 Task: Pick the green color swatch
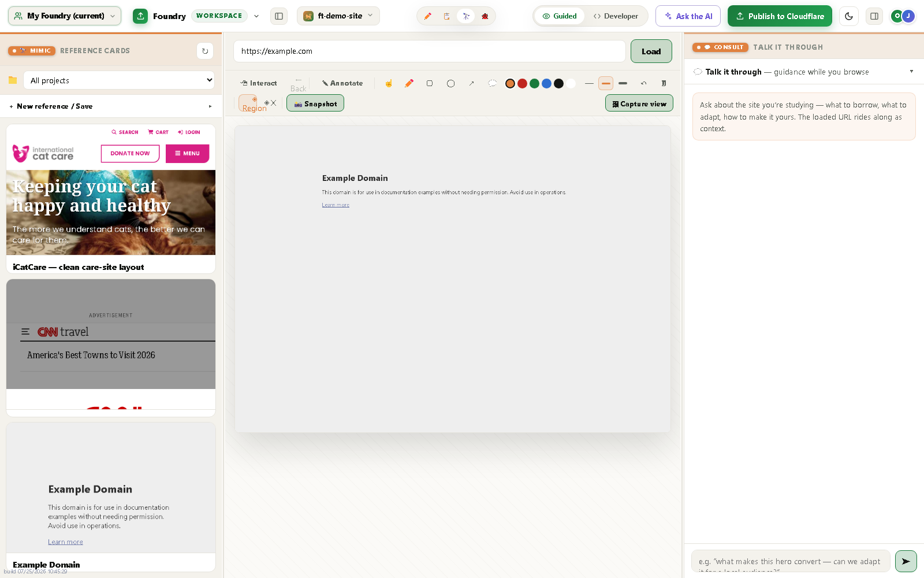click(534, 83)
